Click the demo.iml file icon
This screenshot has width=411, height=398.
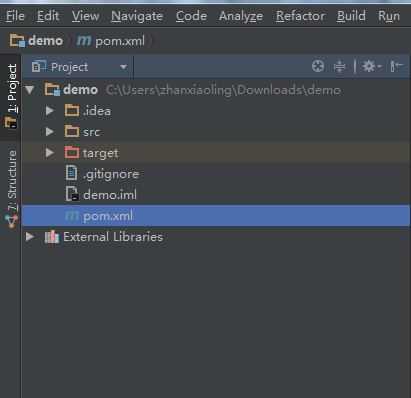(x=72, y=194)
